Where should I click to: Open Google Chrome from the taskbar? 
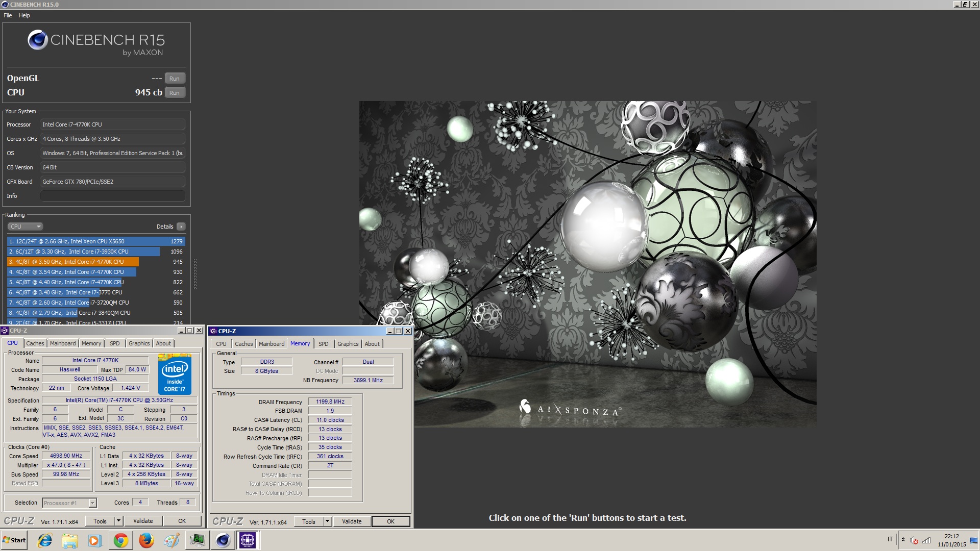(x=120, y=540)
